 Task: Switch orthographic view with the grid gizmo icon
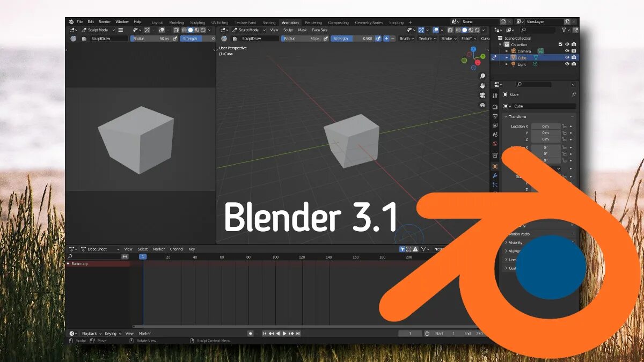click(x=482, y=105)
